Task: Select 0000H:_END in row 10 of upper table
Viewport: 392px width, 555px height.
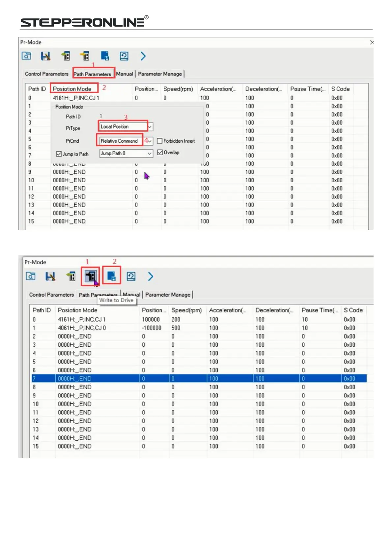Action: tap(69, 180)
